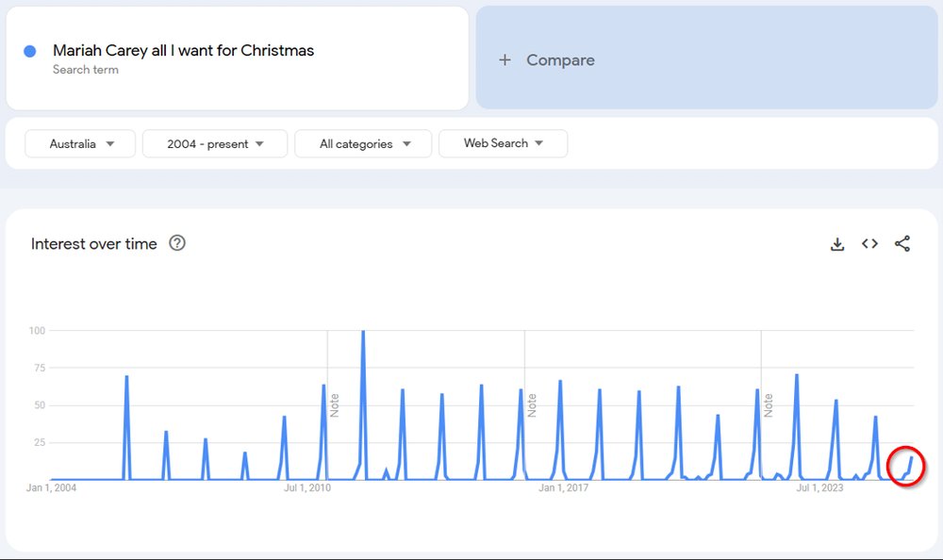Screen dimensions: 943x560
Task: Click the blue dot beside the search term
Action: (29, 52)
